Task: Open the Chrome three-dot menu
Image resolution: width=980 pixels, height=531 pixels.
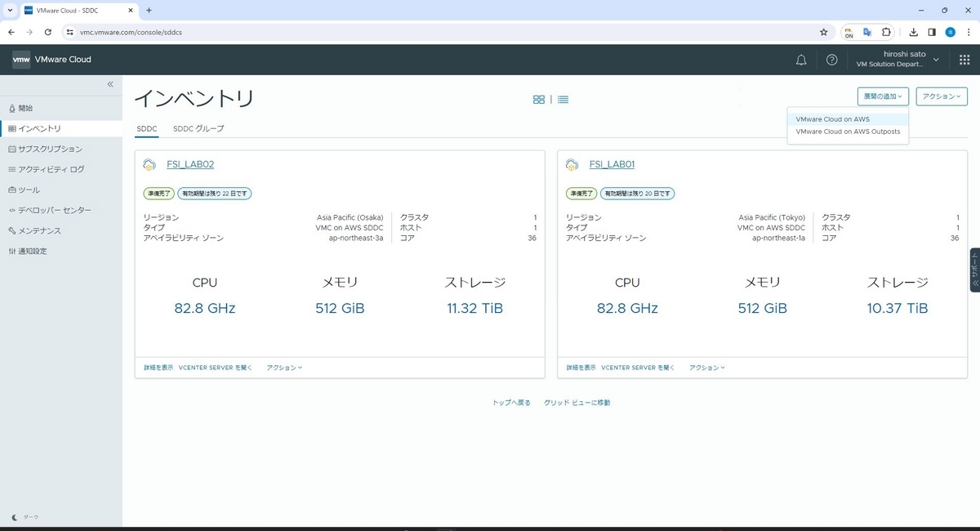Action: (x=968, y=32)
